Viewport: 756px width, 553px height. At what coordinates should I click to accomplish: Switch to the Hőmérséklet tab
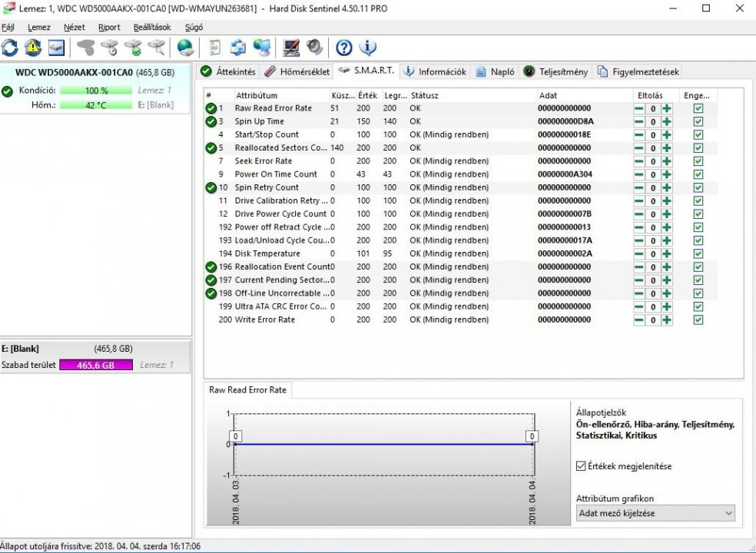[x=297, y=71]
